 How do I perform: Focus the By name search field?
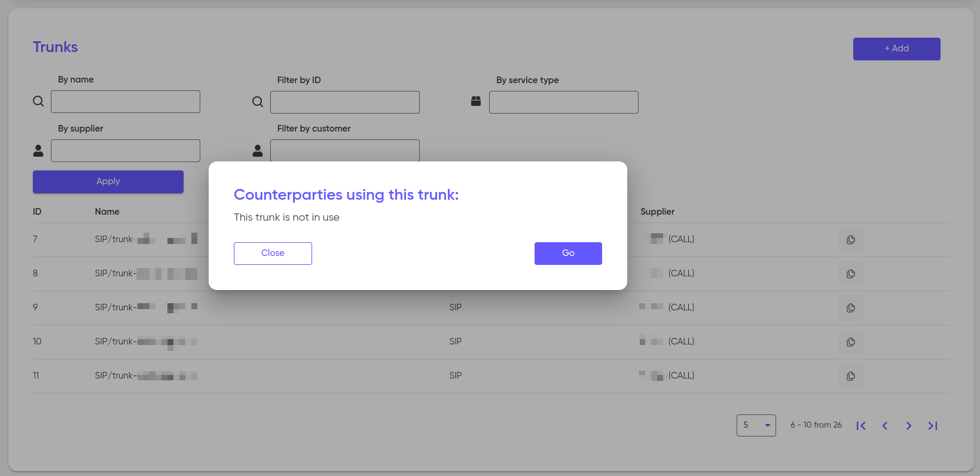[126, 102]
